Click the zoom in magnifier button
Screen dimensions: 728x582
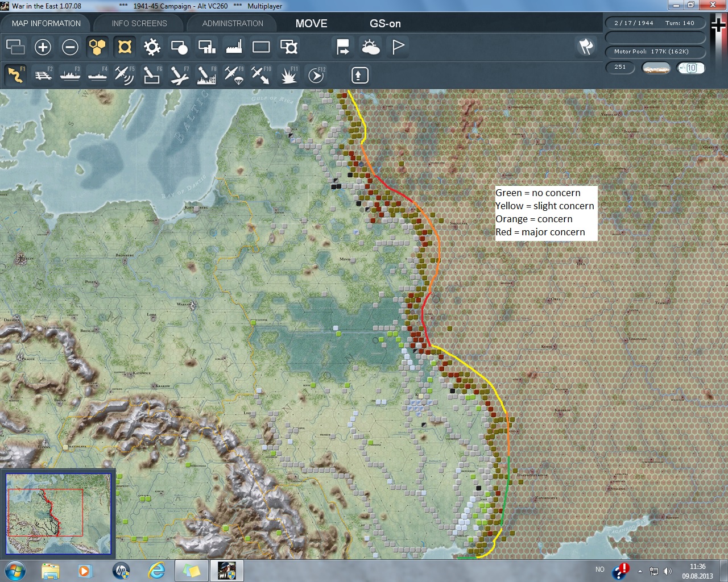tap(43, 47)
